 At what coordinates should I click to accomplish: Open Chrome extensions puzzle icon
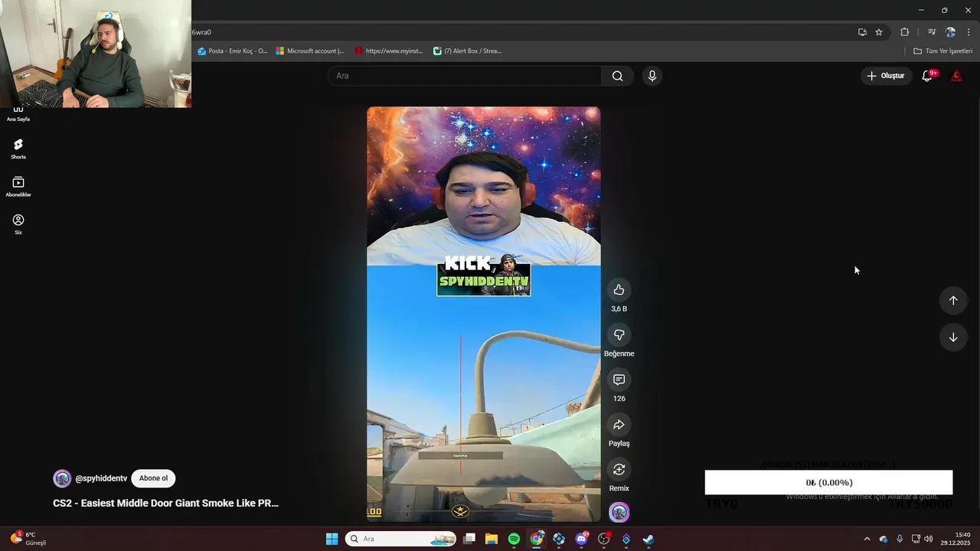pyautogui.click(x=904, y=32)
